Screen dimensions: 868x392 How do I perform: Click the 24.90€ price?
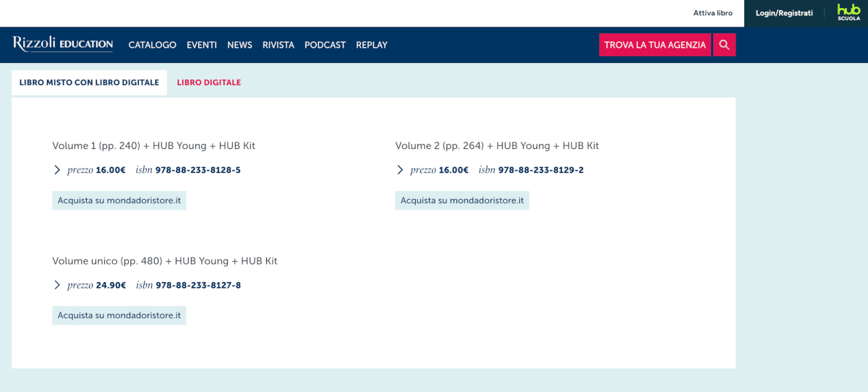point(111,285)
